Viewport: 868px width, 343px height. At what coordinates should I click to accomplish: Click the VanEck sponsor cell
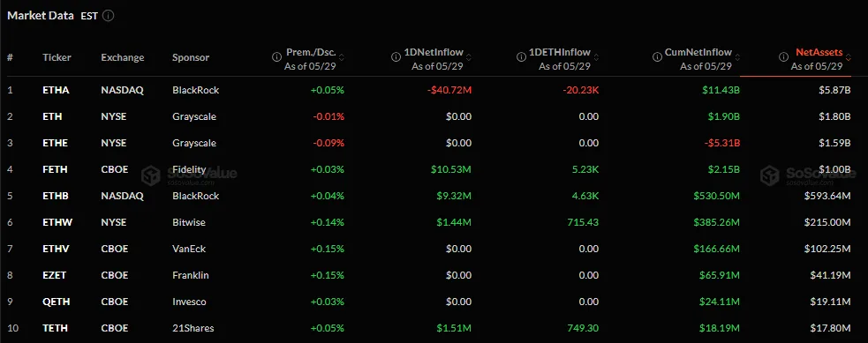click(x=189, y=250)
